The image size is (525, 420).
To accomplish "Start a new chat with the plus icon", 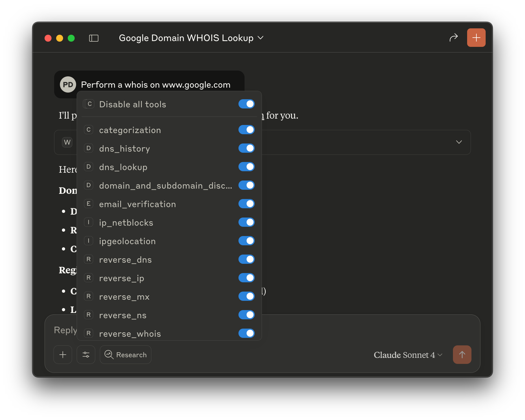I will click(476, 38).
